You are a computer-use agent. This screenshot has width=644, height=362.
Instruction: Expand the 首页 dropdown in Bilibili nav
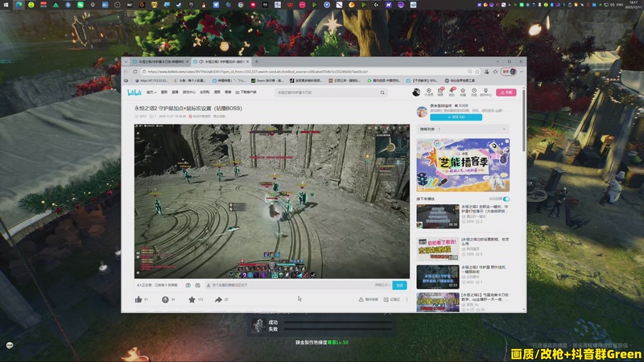tap(151, 93)
